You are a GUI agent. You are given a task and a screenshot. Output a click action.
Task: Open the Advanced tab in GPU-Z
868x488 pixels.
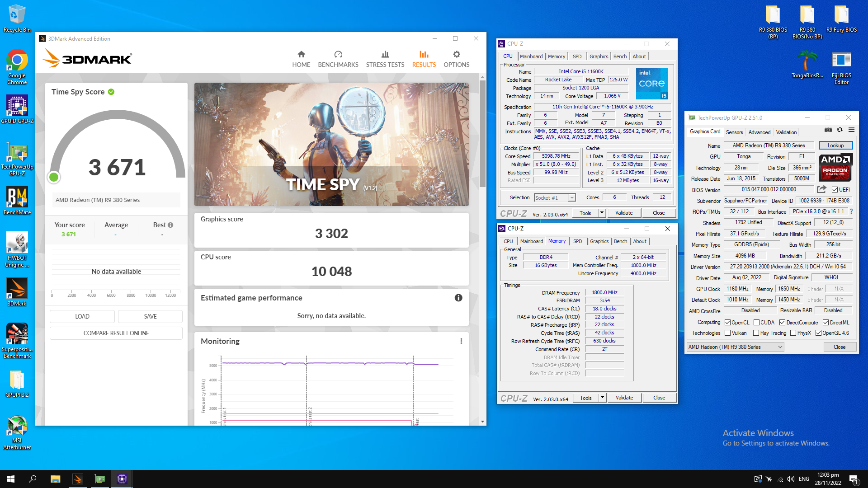click(x=759, y=132)
